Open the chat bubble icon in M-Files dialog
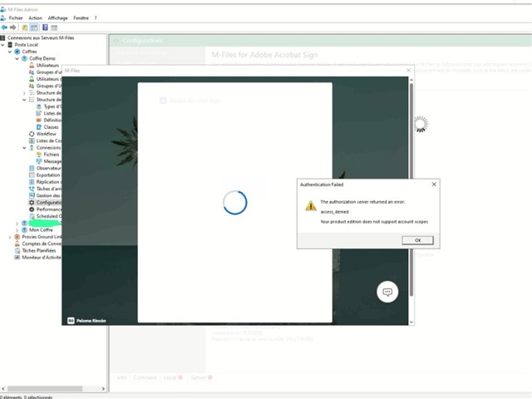This screenshot has height=399, width=532. click(387, 292)
